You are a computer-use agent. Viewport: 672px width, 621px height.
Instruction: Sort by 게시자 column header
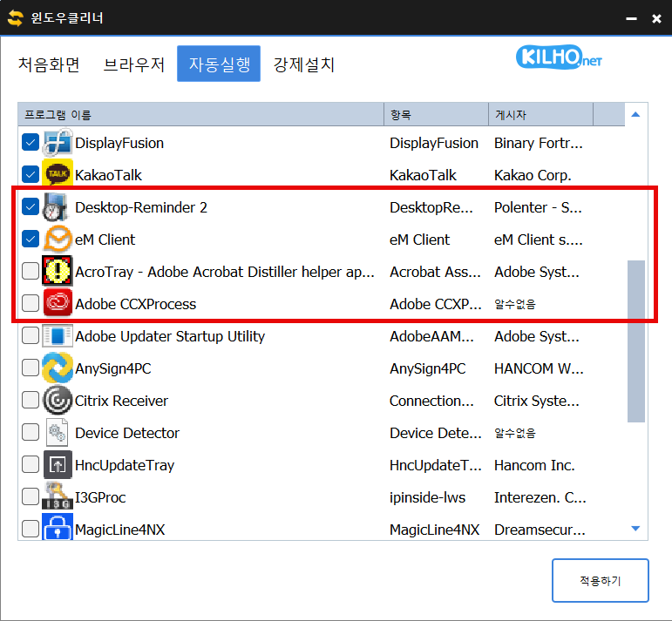(x=541, y=114)
